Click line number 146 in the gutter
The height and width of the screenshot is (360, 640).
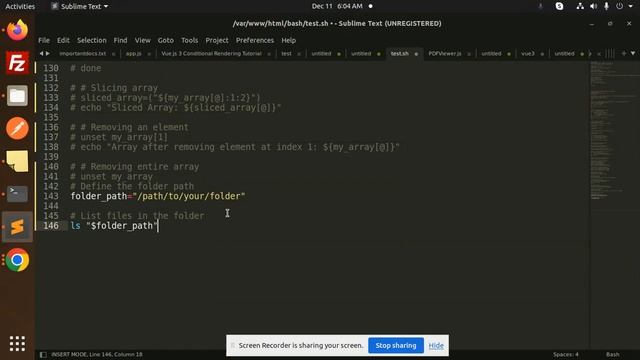coord(51,226)
